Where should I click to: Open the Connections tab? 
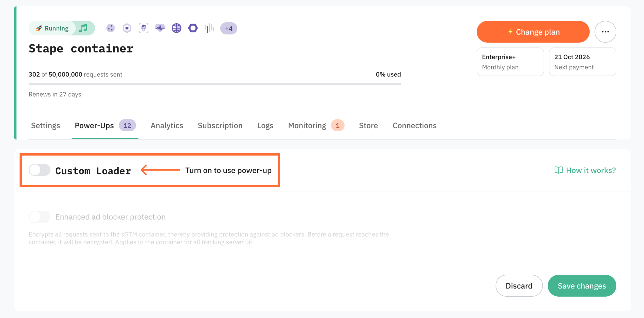[414, 126]
